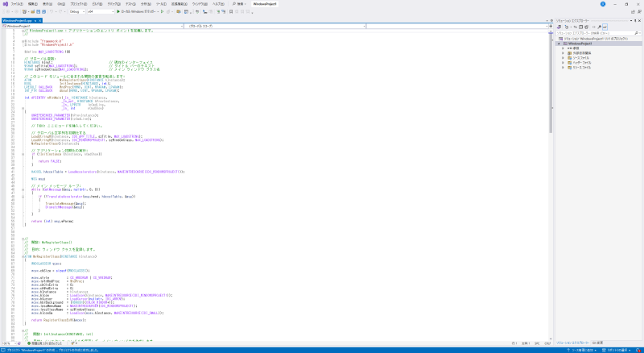Image resolution: width=644 pixels, height=353 pixels.
Task: Open the プロジェクト (Project) menu
Action: pos(78,4)
